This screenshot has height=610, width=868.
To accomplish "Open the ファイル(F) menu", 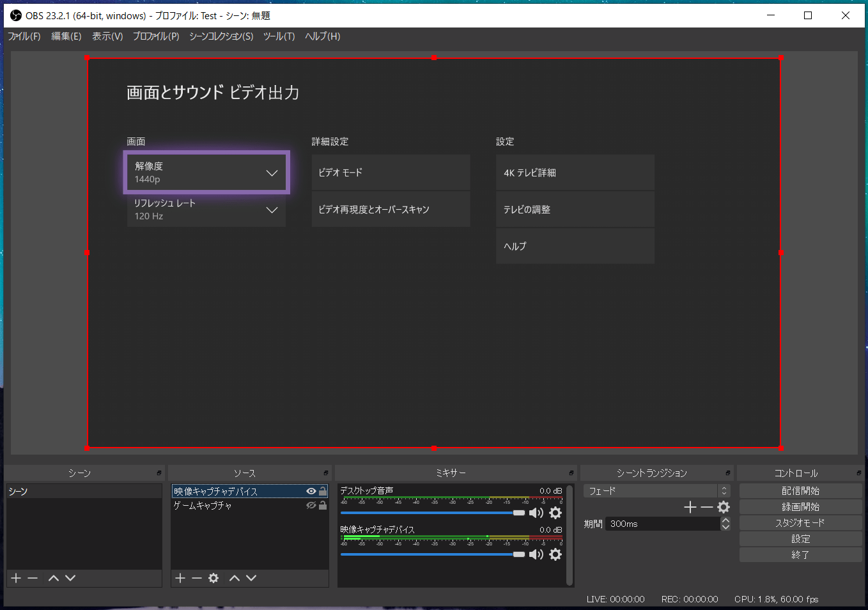I will [24, 36].
